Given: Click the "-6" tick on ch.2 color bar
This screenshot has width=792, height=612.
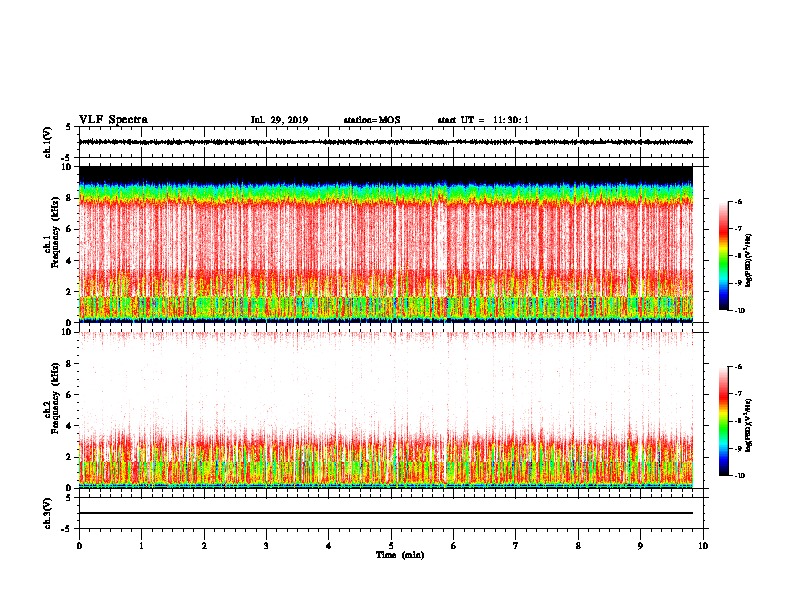Looking at the screenshot, I should point(738,367).
